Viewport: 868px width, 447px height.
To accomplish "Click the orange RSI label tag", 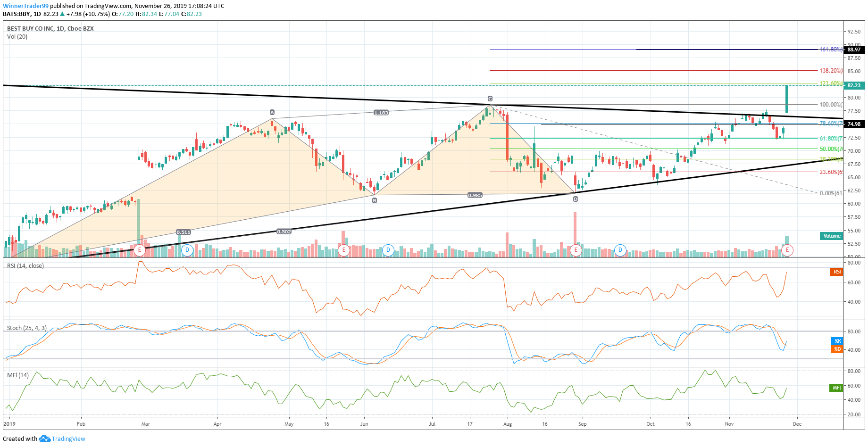I will click(x=837, y=272).
